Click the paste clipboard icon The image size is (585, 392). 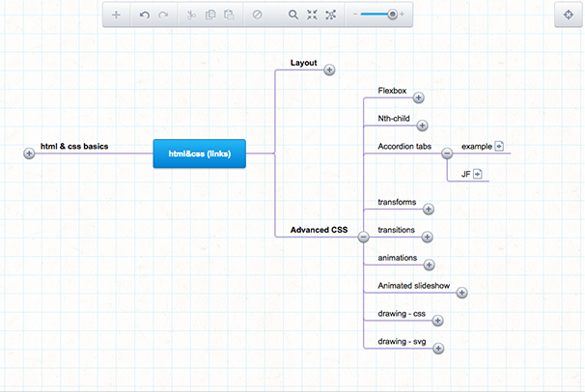[x=229, y=15]
